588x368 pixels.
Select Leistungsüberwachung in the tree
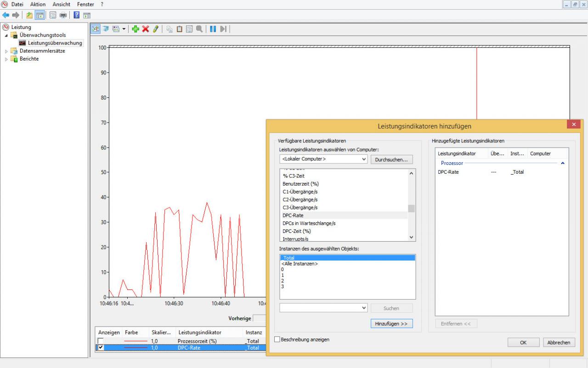pyautogui.click(x=55, y=43)
